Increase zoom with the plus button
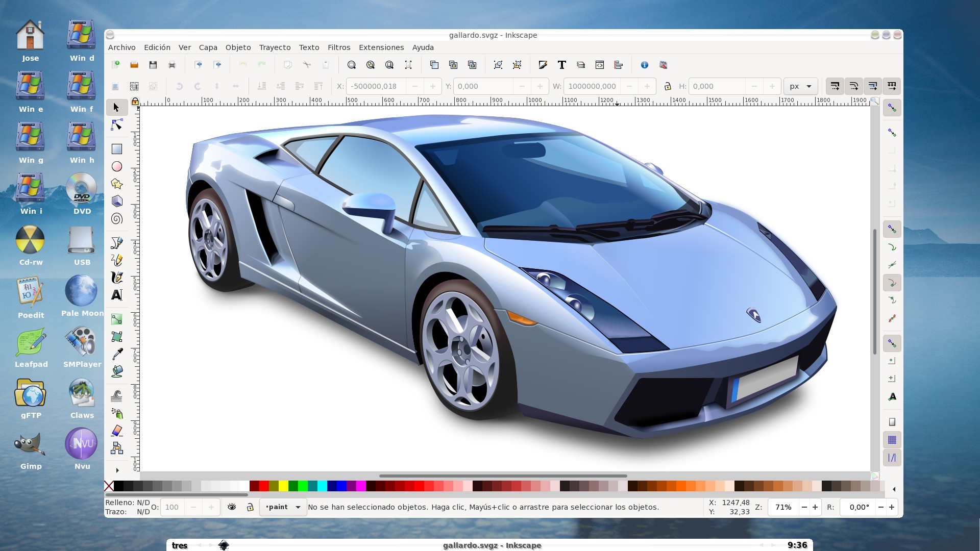The height and width of the screenshot is (551, 980). (x=815, y=507)
